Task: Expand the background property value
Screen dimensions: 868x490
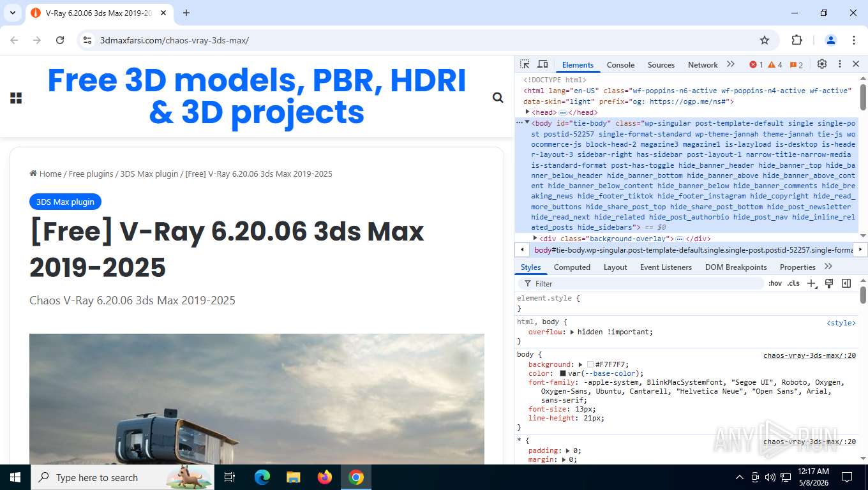Action: point(581,364)
